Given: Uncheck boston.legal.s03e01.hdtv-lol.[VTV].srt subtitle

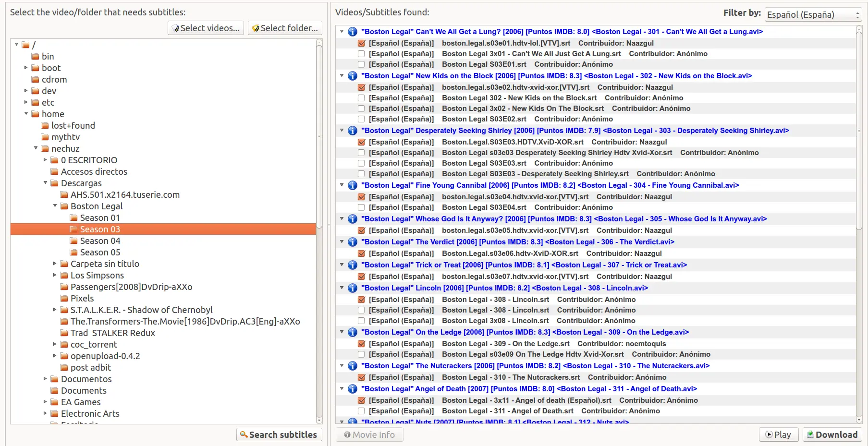Looking at the screenshot, I should (x=361, y=43).
